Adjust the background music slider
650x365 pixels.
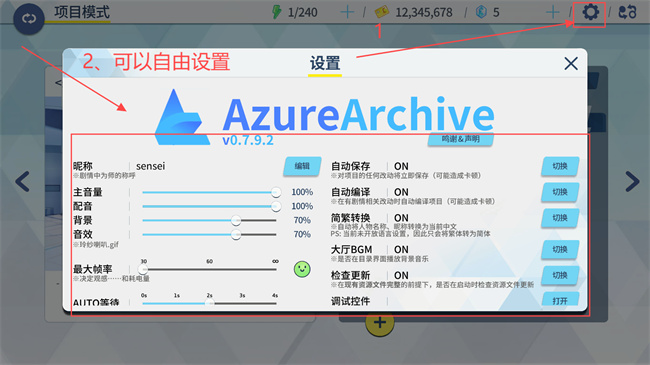(209, 220)
